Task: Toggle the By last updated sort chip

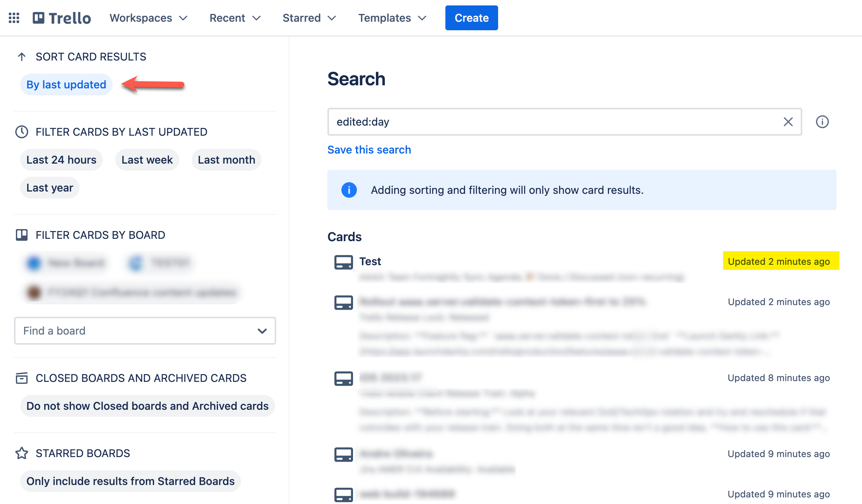Action: tap(66, 85)
